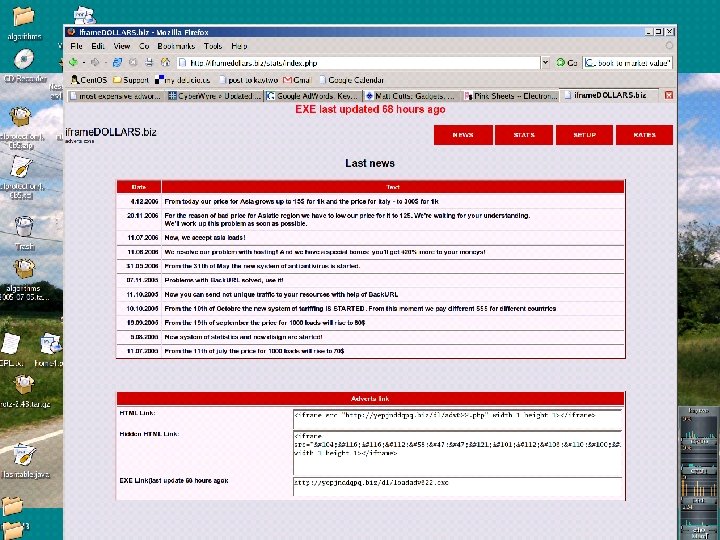Open the algorithms 2005 07 05 archive icon

[x=24, y=280]
